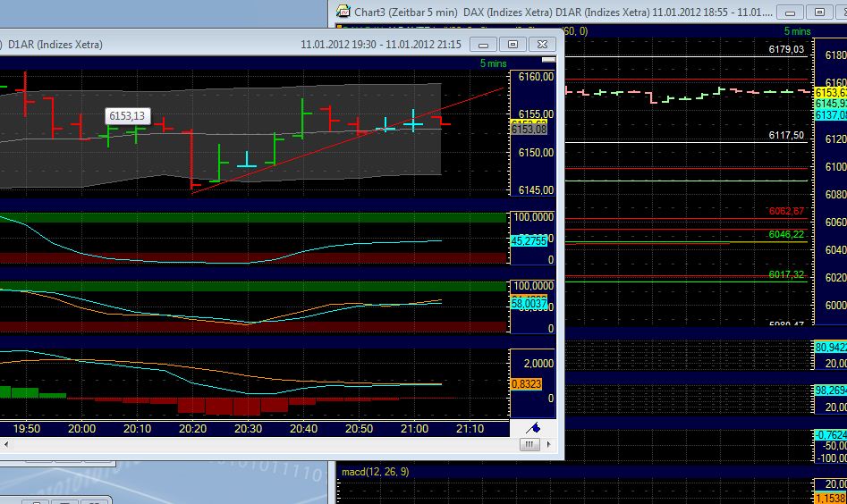Click the 6153,13 price tooltip label

click(127, 115)
